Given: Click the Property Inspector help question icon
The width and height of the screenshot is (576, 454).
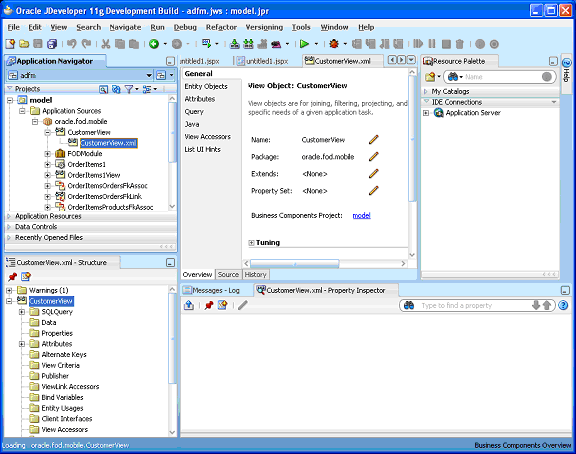Looking at the screenshot, I should pyautogui.click(x=563, y=305).
